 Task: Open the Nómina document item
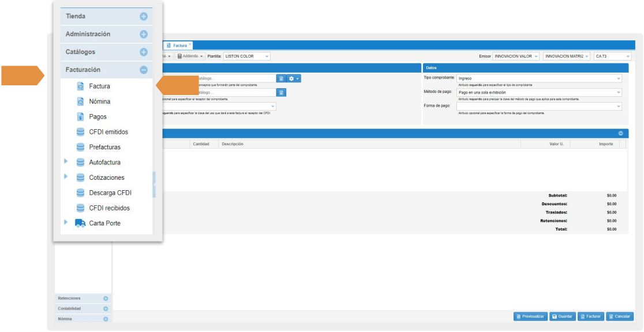click(x=99, y=101)
